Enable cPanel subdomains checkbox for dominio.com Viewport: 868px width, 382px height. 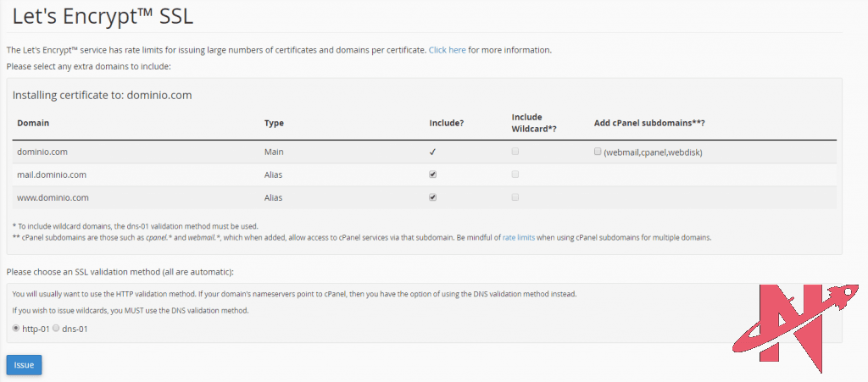point(598,152)
